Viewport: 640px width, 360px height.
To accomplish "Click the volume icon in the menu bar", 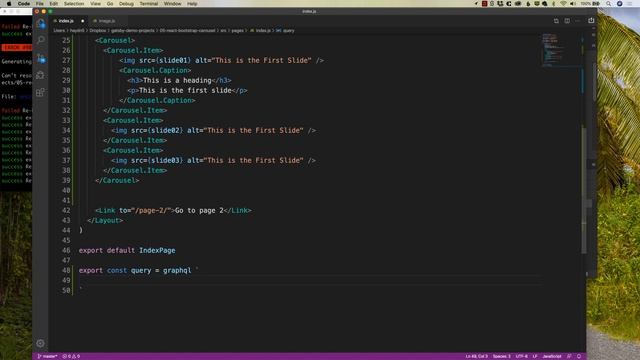I will pyautogui.click(x=573, y=4).
